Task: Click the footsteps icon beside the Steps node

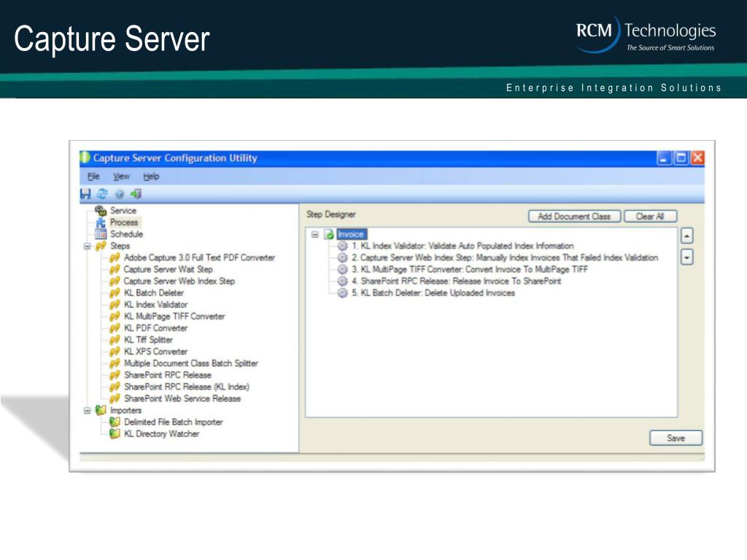Action: (x=101, y=246)
